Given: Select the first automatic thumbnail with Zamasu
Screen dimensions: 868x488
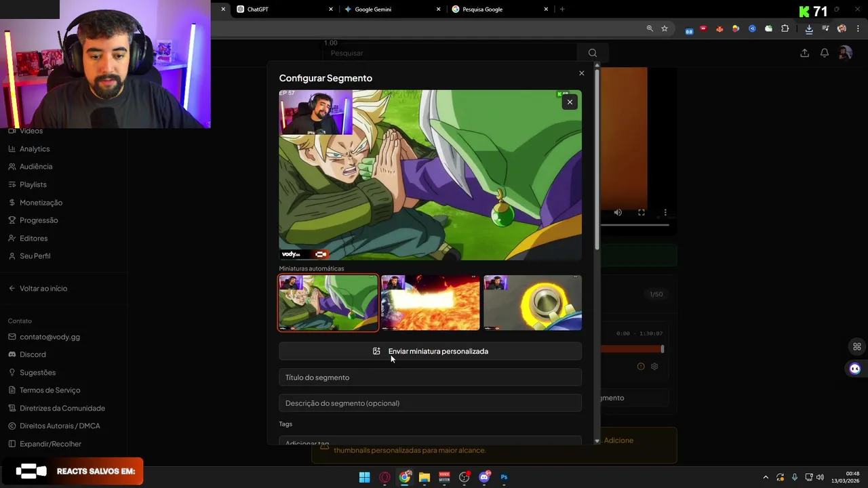Looking at the screenshot, I should click(x=328, y=302).
